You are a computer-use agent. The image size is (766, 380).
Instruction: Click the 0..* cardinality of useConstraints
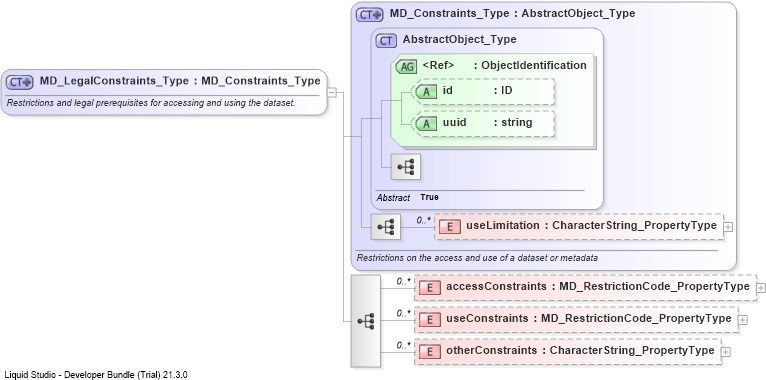tap(404, 314)
